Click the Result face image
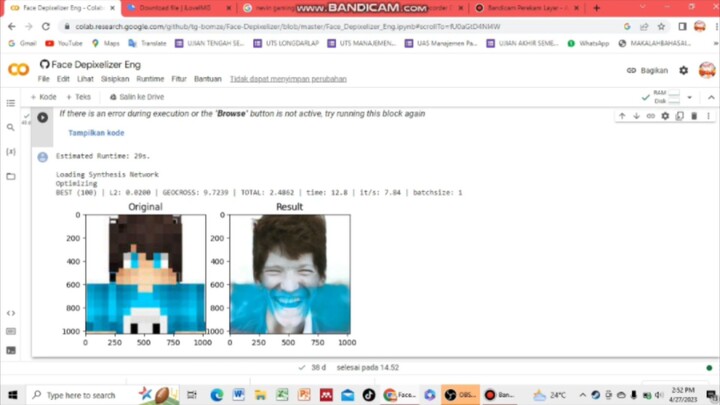720x405 pixels. (290, 274)
